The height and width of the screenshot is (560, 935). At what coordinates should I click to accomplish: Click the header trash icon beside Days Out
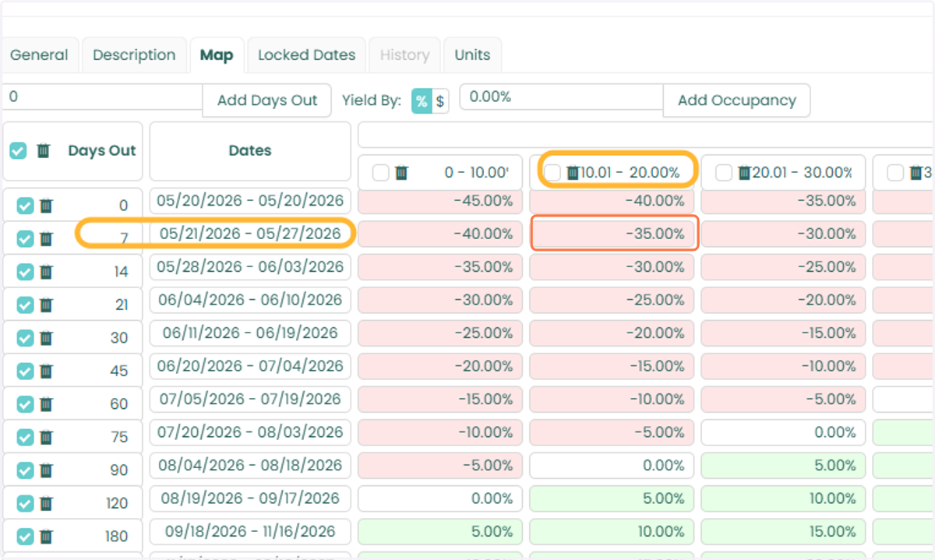click(44, 150)
